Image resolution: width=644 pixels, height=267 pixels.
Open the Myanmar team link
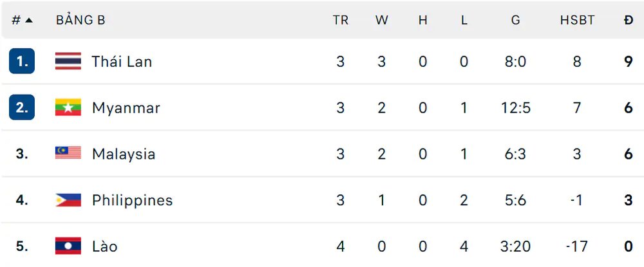point(126,108)
